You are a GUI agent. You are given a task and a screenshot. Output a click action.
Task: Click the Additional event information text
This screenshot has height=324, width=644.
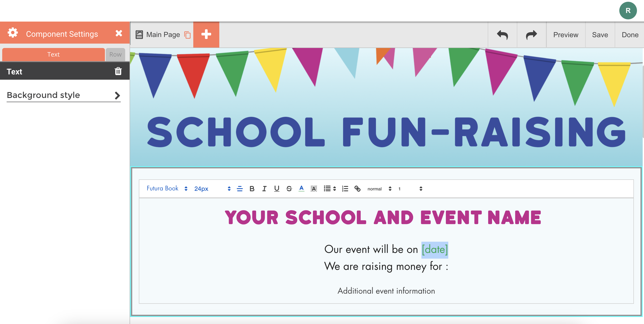pos(386,291)
